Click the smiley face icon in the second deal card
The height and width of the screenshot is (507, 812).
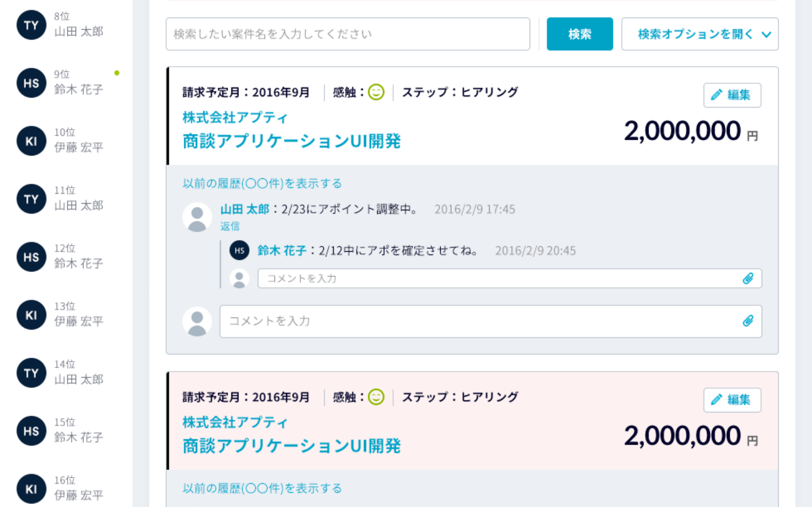[376, 397]
